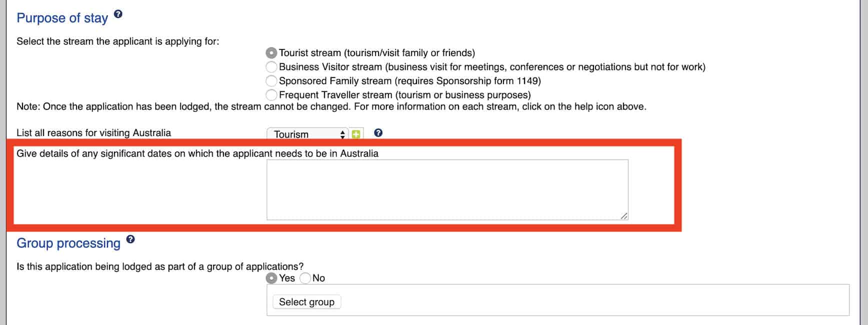Click the List all reasons for visiting label
Screen dimensions: 868x325
click(x=93, y=133)
